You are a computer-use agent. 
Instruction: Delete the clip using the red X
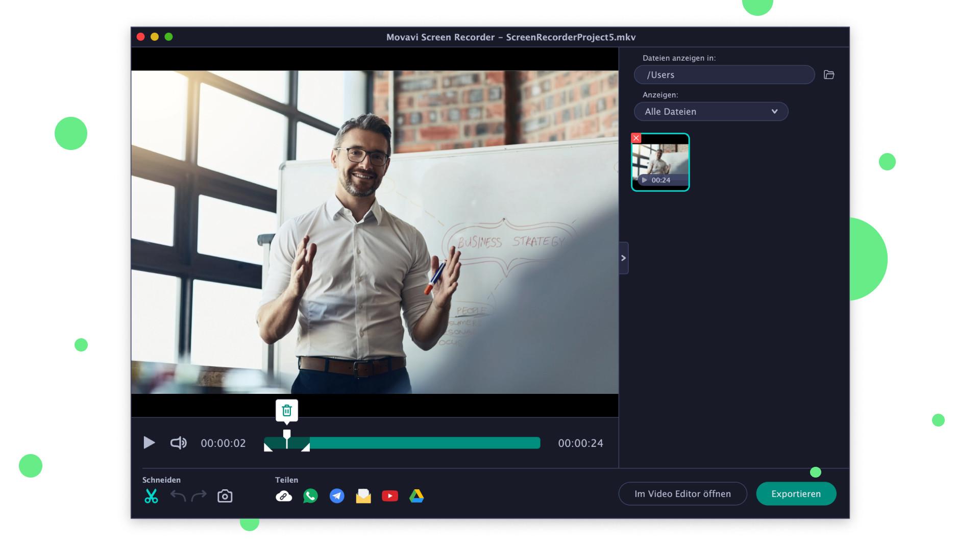tap(636, 138)
